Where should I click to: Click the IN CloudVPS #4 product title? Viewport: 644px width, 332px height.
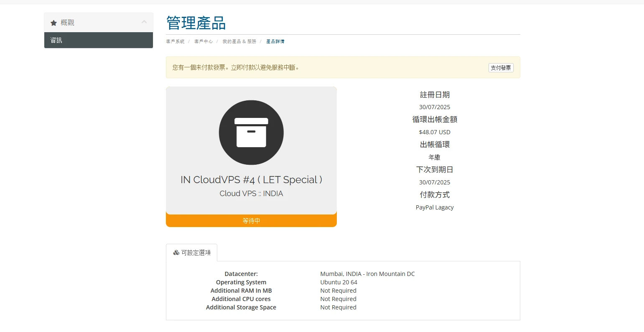(251, 180)
